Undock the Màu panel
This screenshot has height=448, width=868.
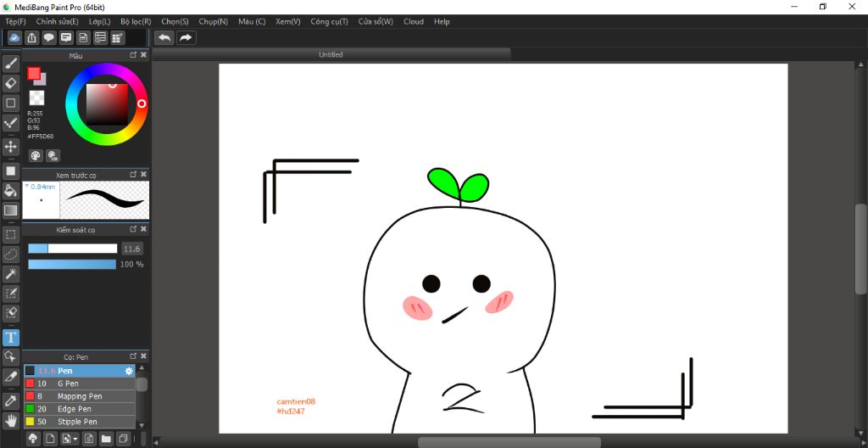133,55
